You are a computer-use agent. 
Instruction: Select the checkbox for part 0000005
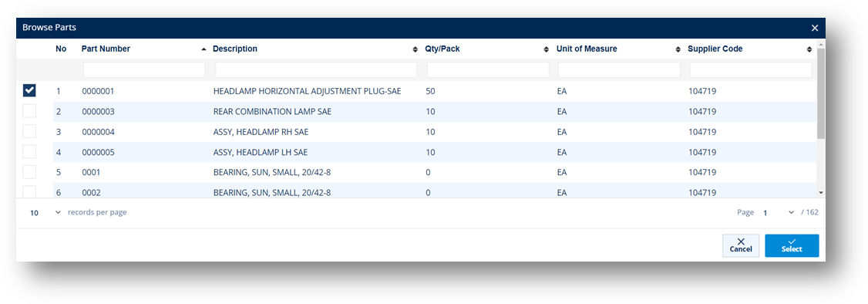pos(29,152)
